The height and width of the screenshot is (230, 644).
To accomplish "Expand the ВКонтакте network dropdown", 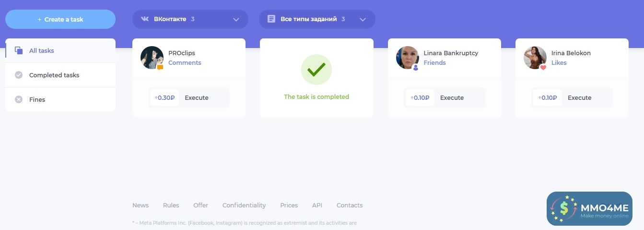I will (236, 20).
